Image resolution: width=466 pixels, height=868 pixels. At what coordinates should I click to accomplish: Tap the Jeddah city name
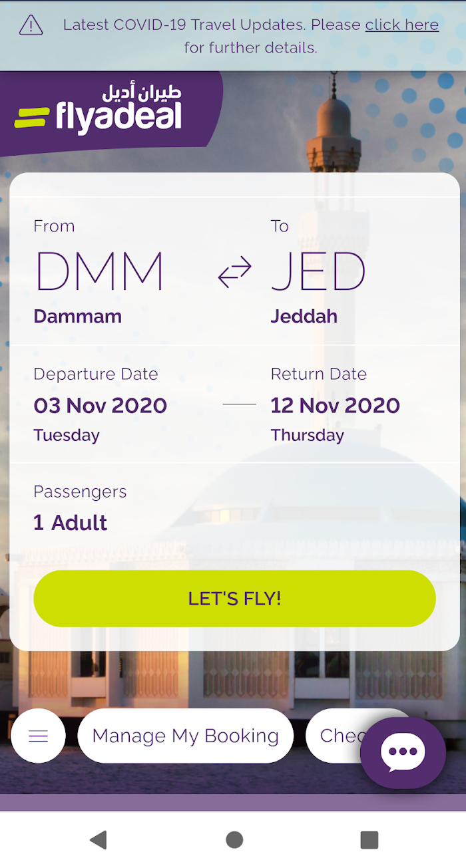(x=304, y=316)
